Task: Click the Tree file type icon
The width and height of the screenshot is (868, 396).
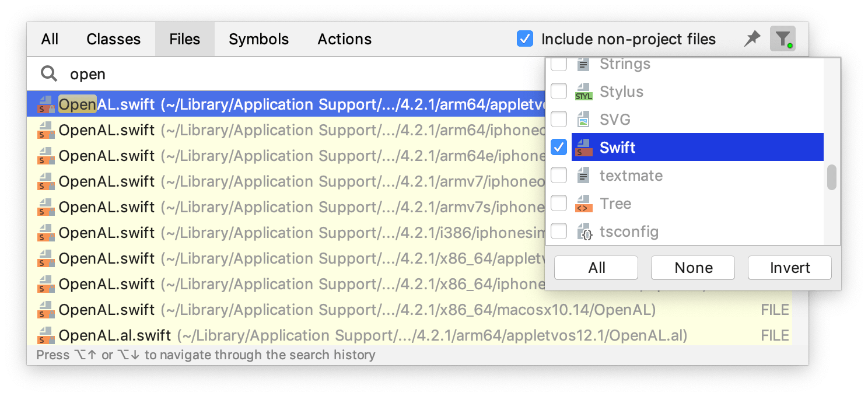Action: (x=583, y=204)
